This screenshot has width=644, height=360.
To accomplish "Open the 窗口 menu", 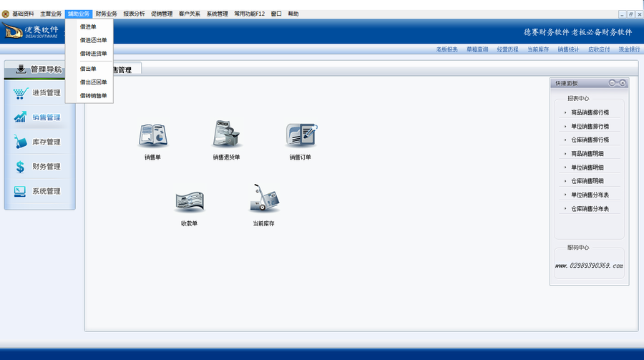I will (x=276, y=14).
